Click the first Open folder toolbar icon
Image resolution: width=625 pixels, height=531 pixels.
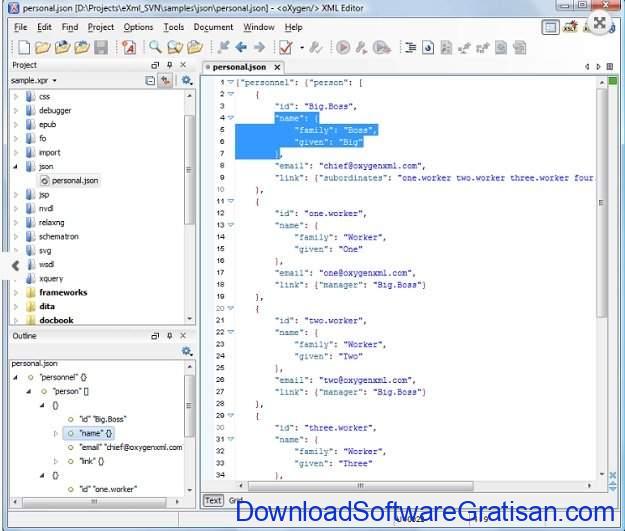[x=42, y=48]
